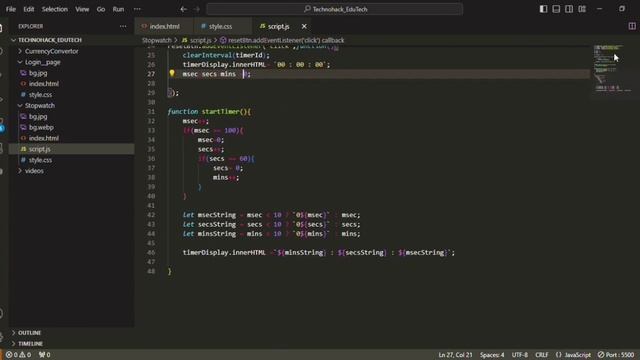The height and width of the screenshot is (360, 640).
Task: Open the Go menu
Action: tap(100, 9)
